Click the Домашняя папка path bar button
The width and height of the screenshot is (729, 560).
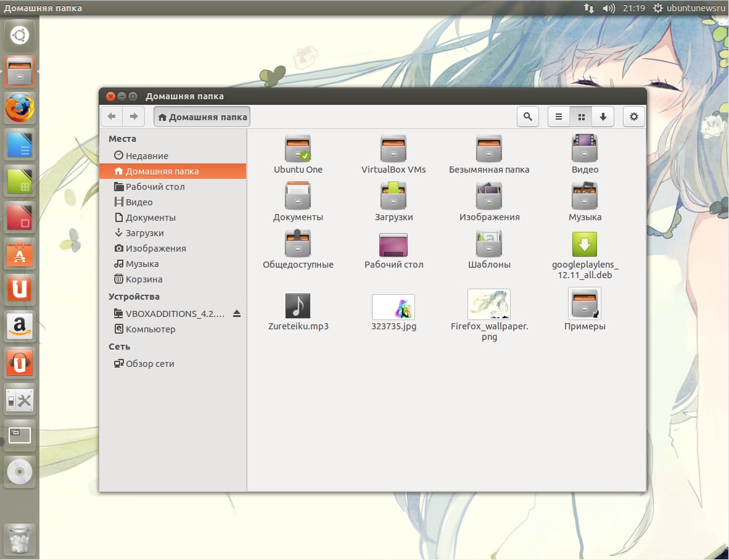tap(202, 117)
